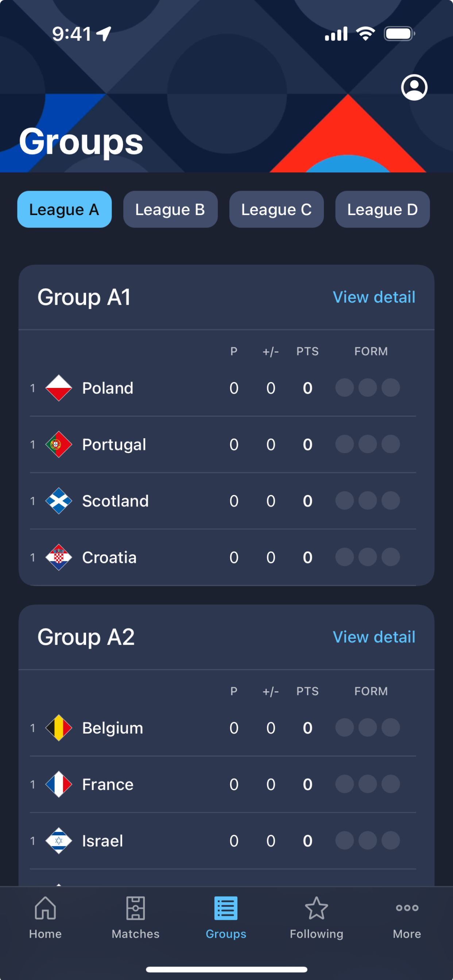Select the France team row
The width and height of the screenshot is (453, 980).
pos(223,784)
